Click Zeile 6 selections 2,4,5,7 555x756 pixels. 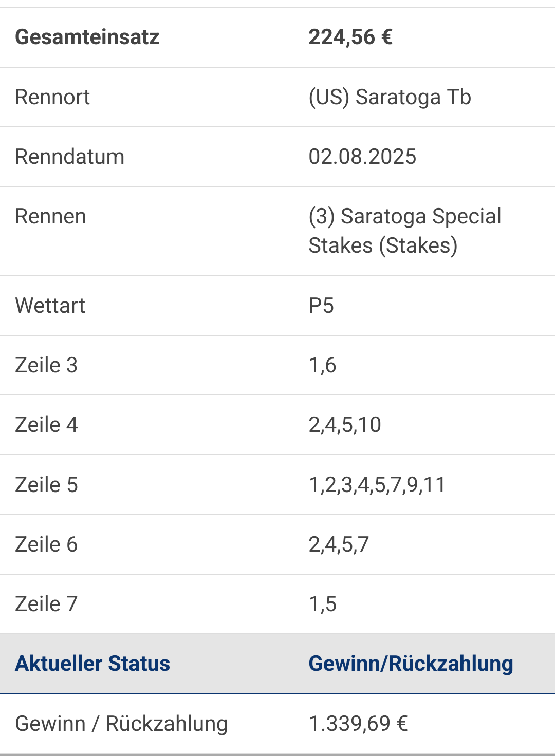click(339, 544)
